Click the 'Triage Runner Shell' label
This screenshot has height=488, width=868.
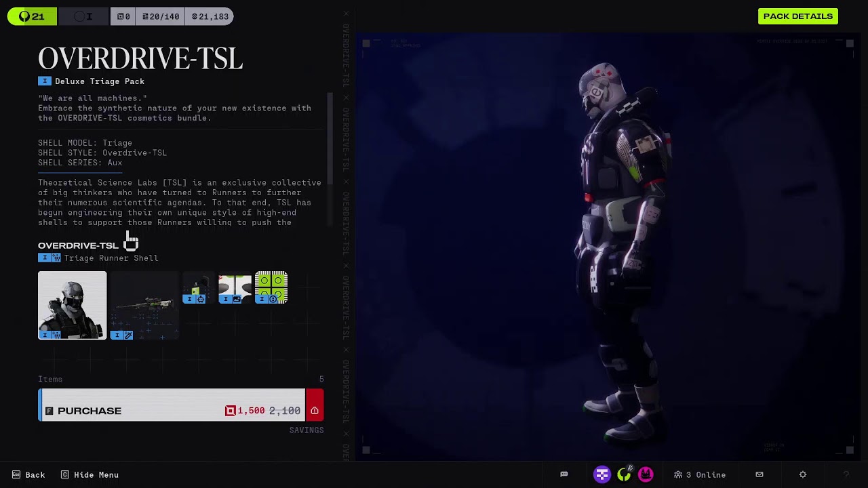coord(111,258)
